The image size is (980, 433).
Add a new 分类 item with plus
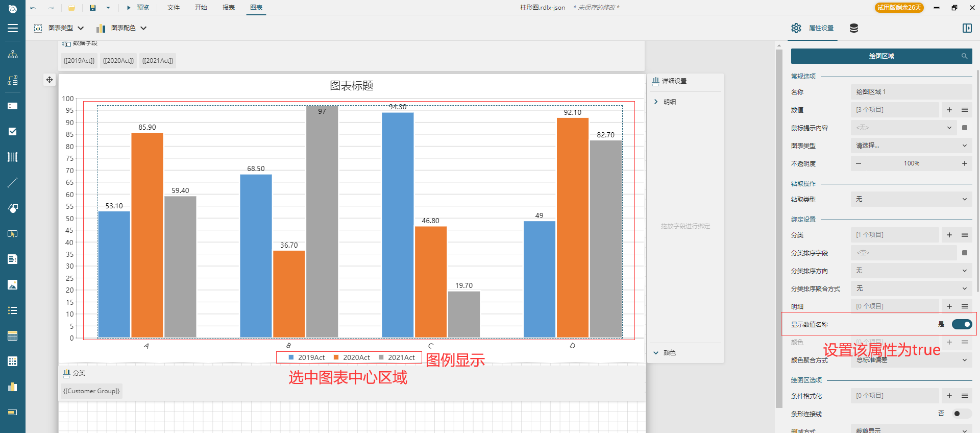click(949, 235)
